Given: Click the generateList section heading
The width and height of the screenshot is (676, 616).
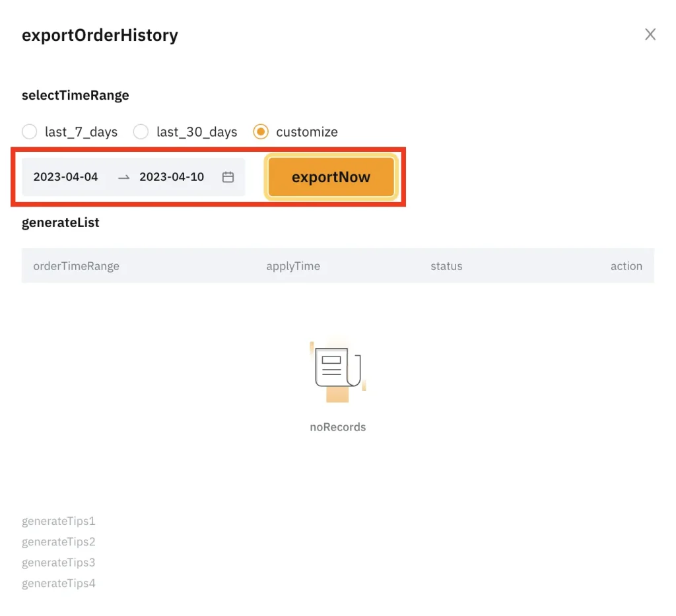Looking at the screenshot, I should pos(61,222).
